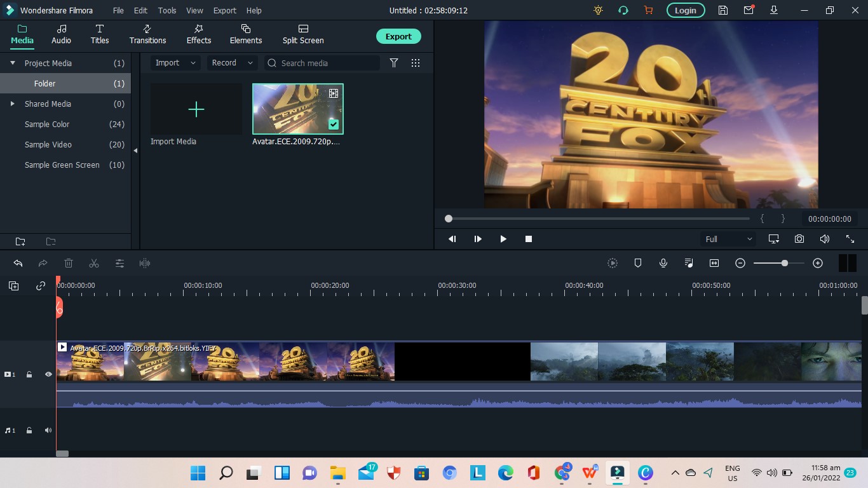Click the audio waveform tool icon
The width and height of the screenshot is (868, 488).
[x=145, y=263]
